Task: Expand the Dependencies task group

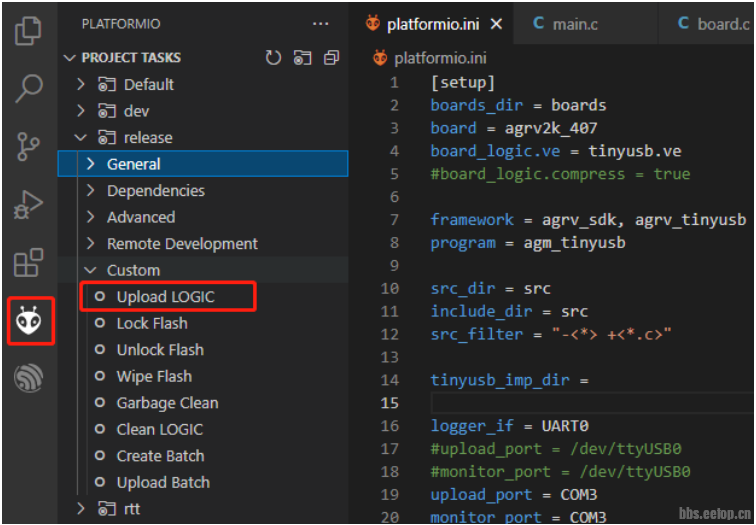Action: 90,190
